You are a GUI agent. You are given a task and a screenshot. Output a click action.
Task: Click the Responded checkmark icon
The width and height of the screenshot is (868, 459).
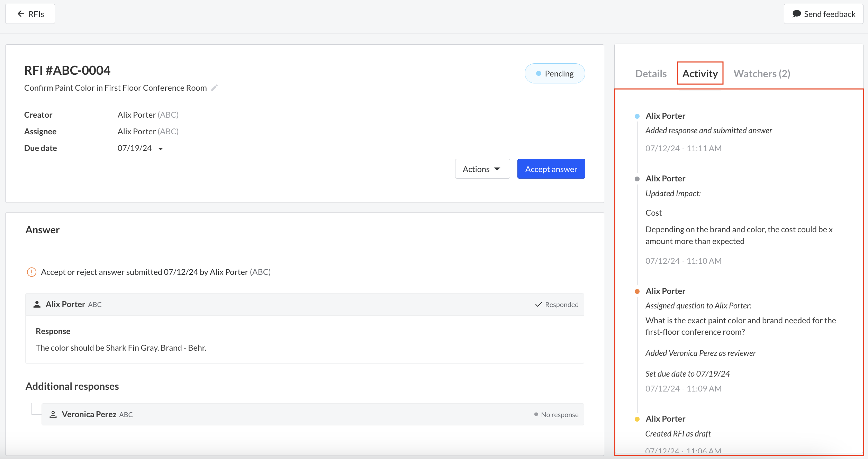tap(539, 304)
